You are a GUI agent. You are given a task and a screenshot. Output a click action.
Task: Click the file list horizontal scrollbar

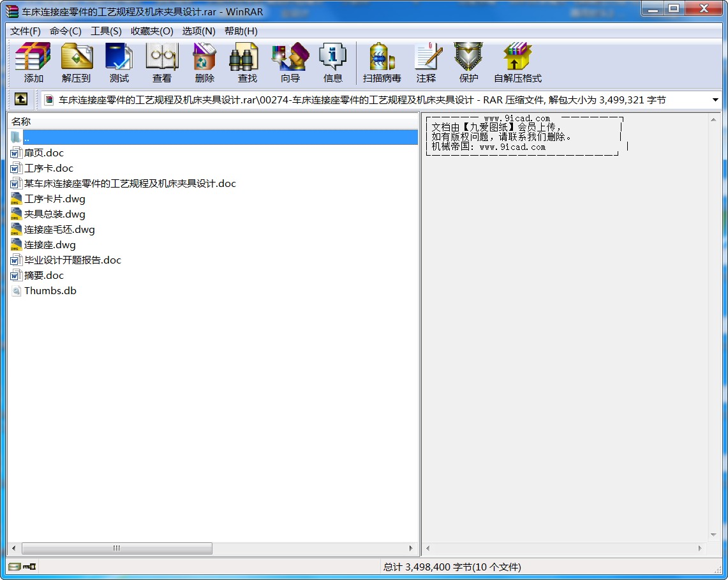click(x=117, y=548)
